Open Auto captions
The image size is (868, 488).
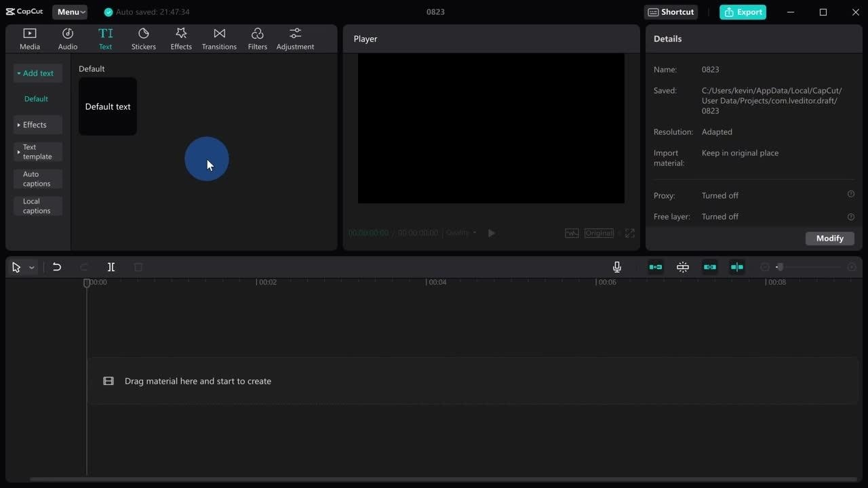pos(38,179)
